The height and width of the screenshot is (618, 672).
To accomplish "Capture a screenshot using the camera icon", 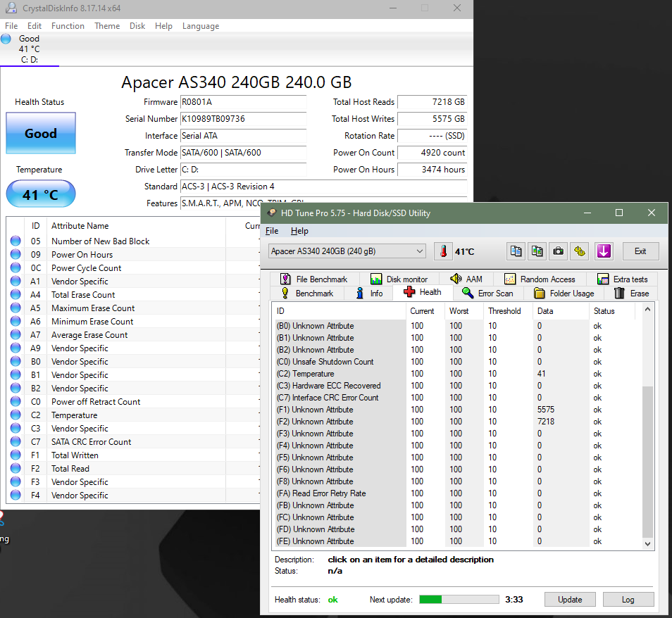I will (558, 251).
